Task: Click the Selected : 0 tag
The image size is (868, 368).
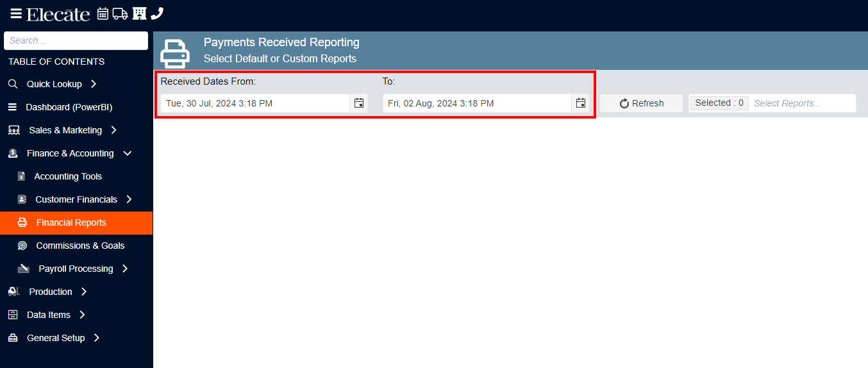Action: [719, 103]
